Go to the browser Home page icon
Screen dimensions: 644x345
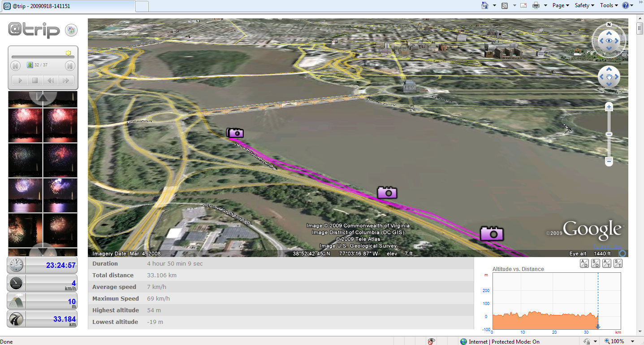tap(485, 5)
